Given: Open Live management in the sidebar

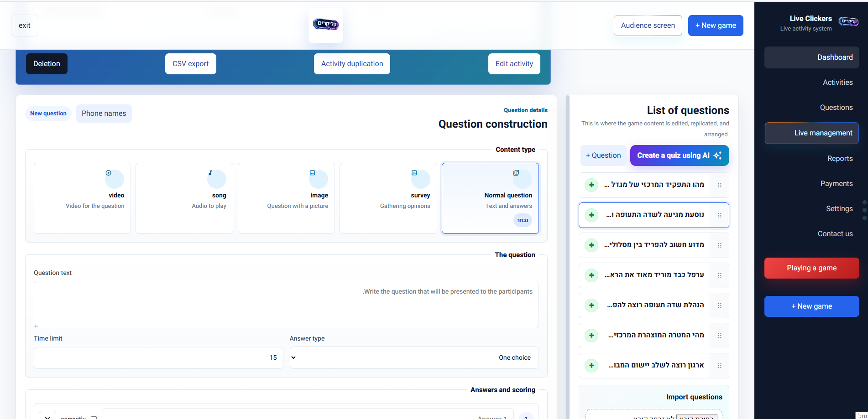Looking at the screenshot, I should (812, 133).
